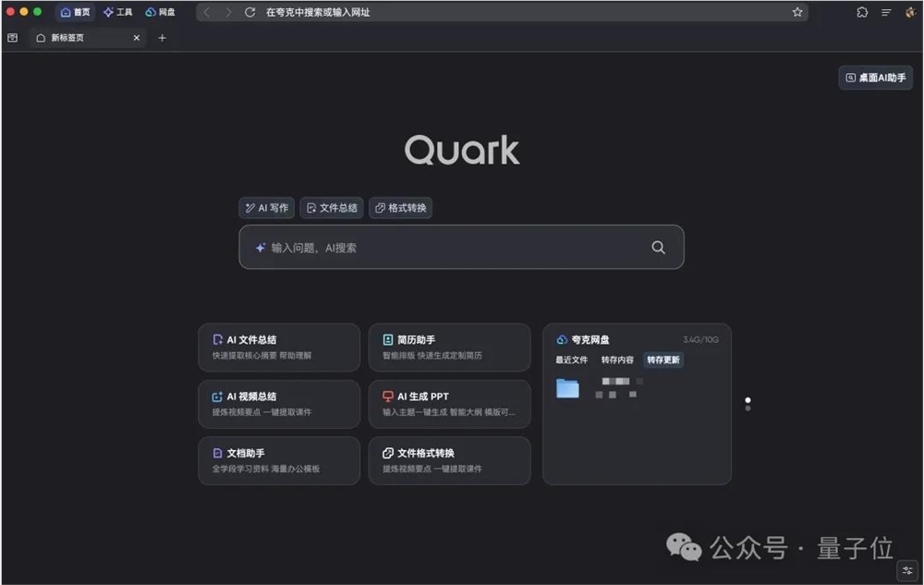Open the hamburger menu at top right

click(x=884, y=12)
